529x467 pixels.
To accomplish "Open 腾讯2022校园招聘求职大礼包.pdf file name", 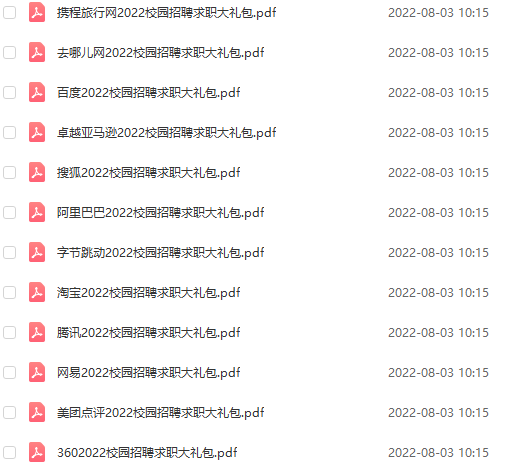I will pos(148,333).
